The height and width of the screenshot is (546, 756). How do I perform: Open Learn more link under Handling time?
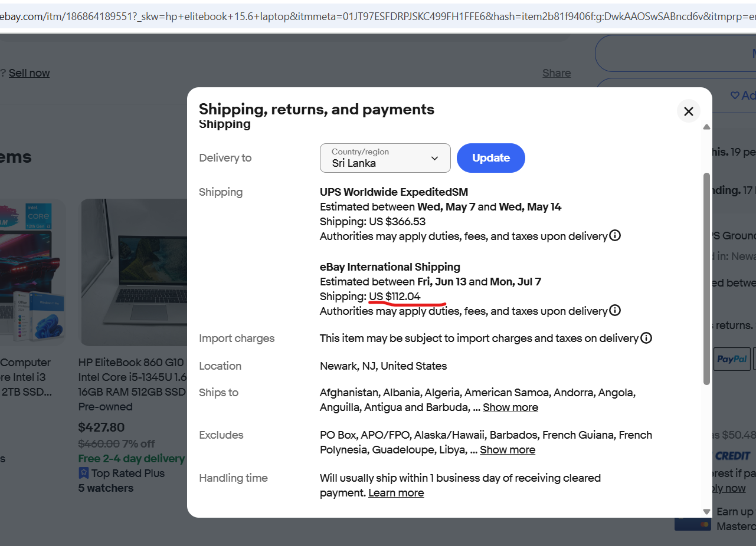396,493
